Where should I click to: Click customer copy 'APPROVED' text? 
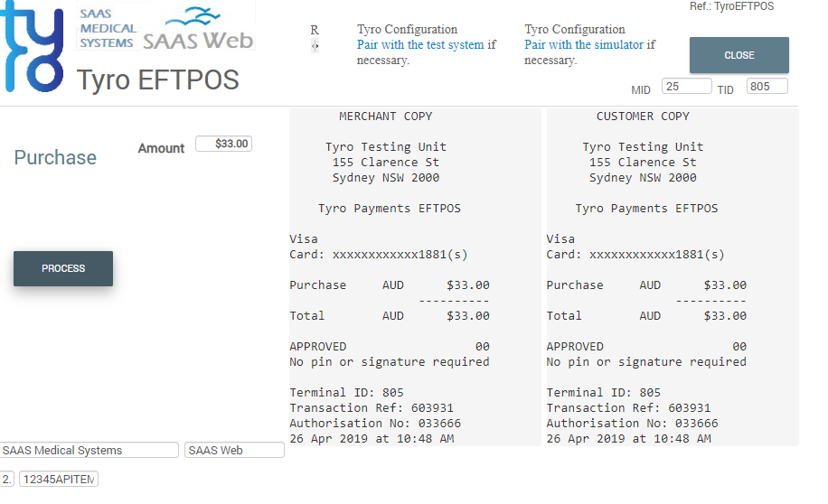pyautogui.click(x=575, y=347)
